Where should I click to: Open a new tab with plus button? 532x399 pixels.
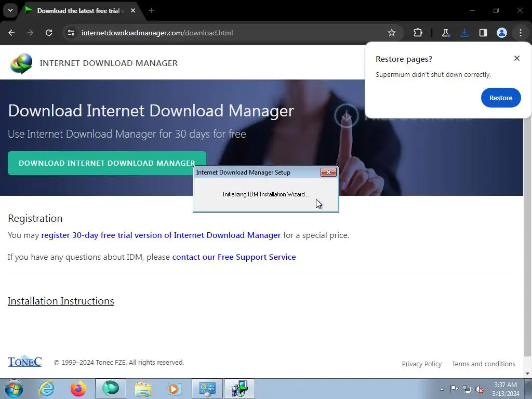(x=152, y=10)
